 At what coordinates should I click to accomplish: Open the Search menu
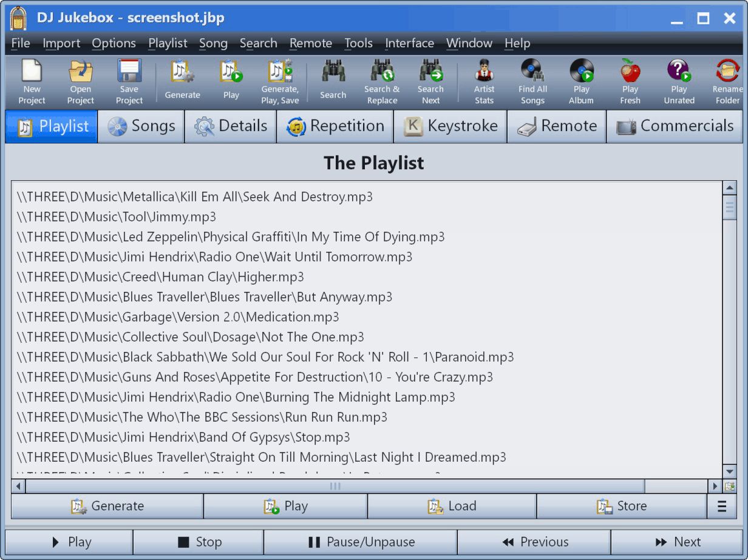tap(258, 43)
